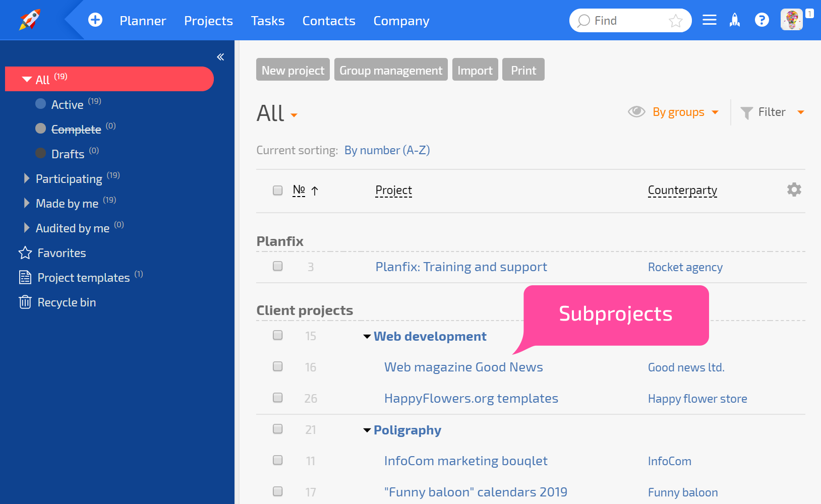
Task: Open the Good news ltd. counterparty
Action: point(686,367)
